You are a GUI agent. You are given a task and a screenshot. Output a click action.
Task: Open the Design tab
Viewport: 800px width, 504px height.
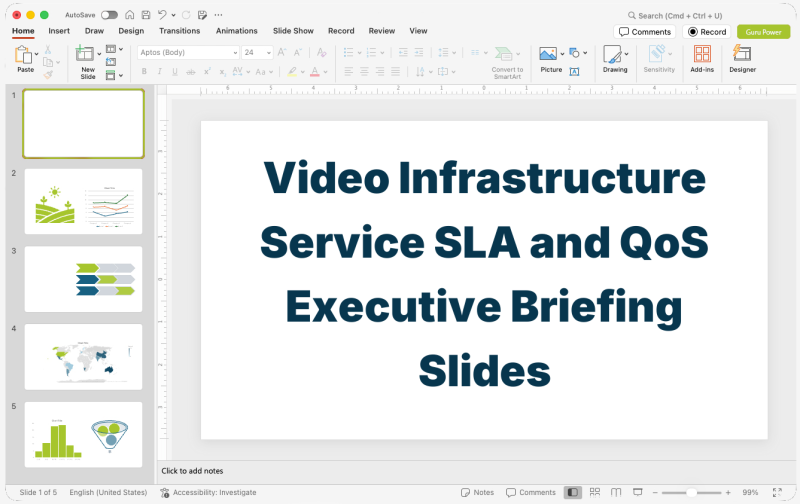tap(131, 31)
